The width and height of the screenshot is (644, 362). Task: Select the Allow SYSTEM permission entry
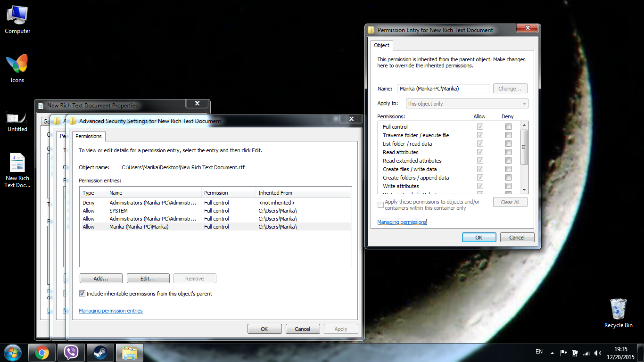(x=215, y=211)
